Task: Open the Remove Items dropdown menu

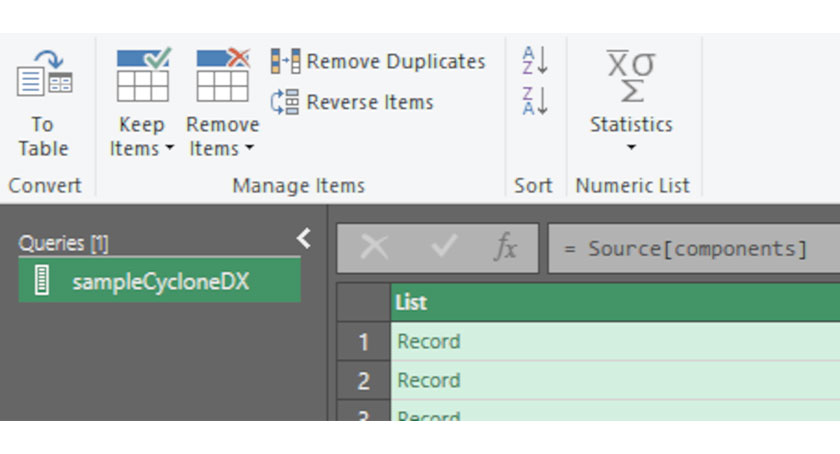Action: (222, 149)
